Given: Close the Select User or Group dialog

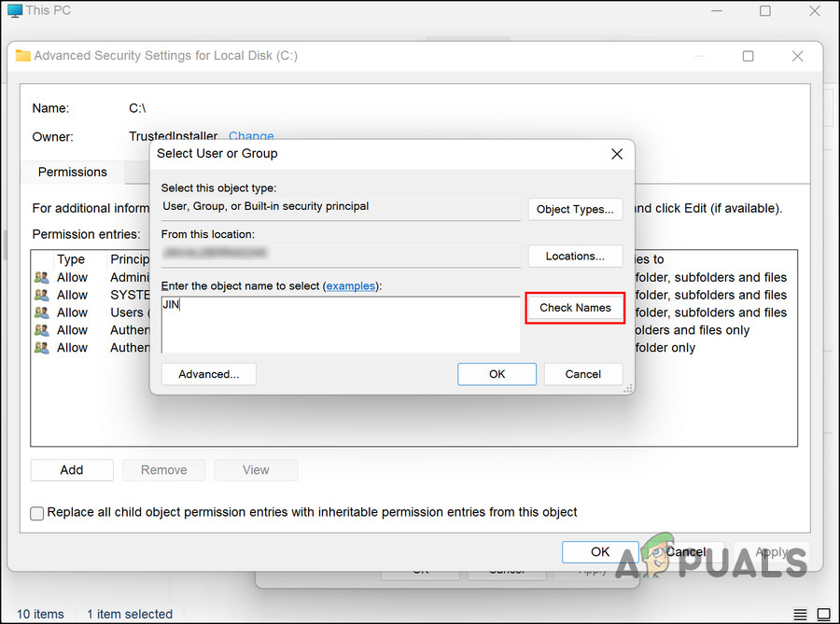Looking at the screenshot, I should click(617, 154).
